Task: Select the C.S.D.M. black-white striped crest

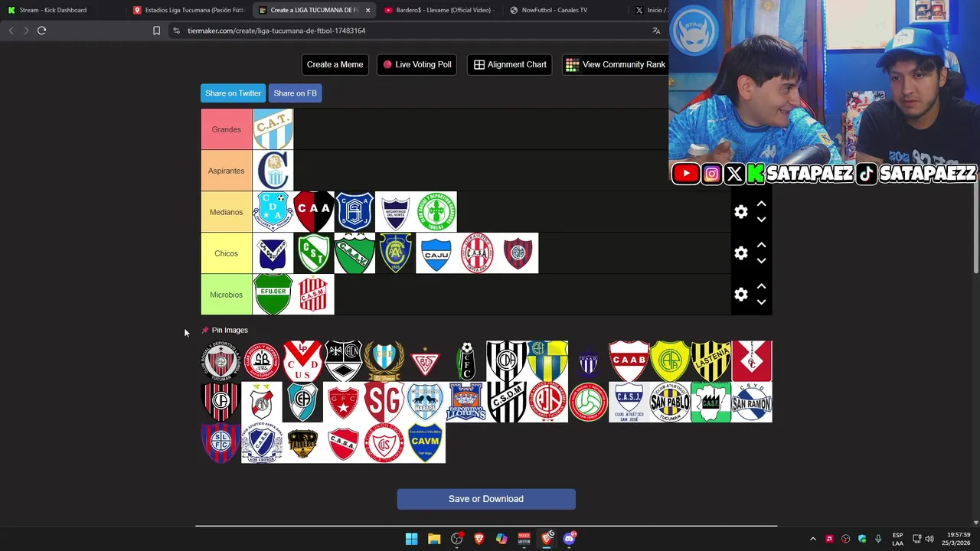Action: [507, 403]
